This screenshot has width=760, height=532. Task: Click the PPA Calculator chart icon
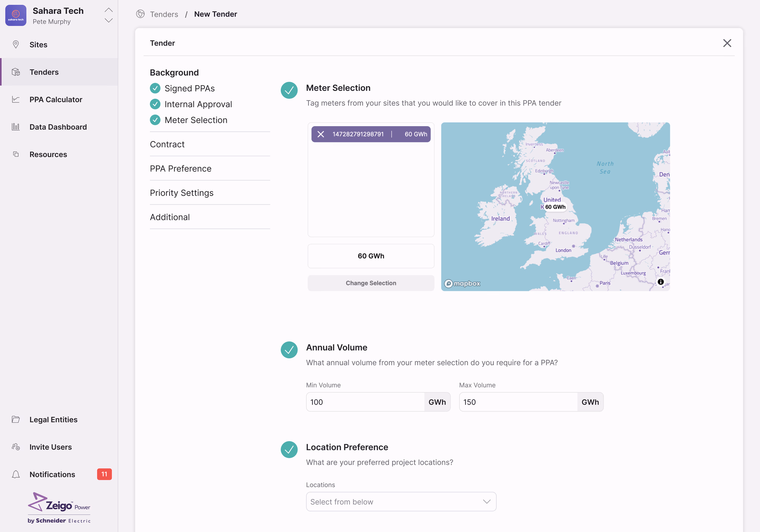[x=16, y=99]
